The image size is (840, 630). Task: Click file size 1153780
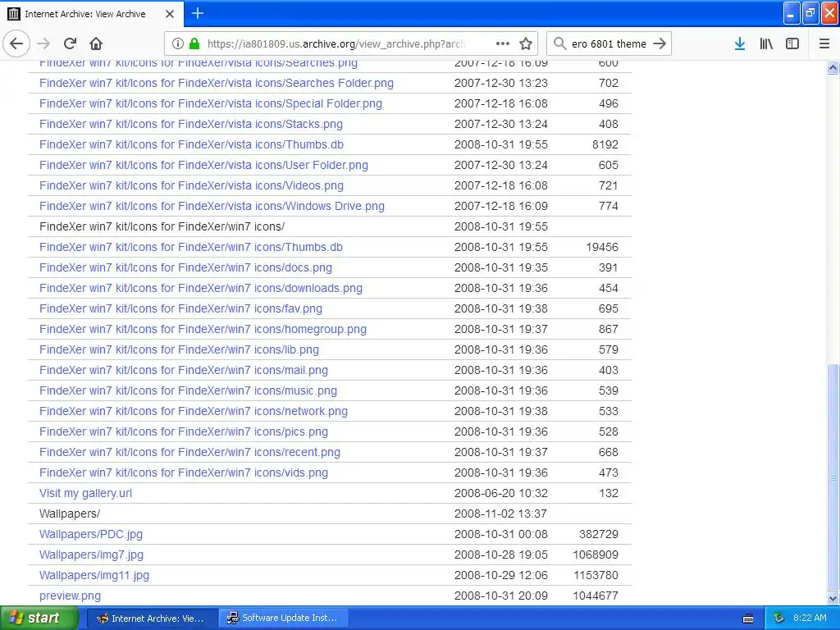pyautogui.click(x=596, y=575)
